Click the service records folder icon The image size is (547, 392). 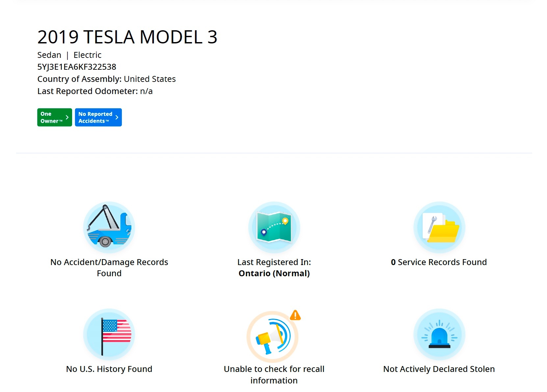(439, 227)
